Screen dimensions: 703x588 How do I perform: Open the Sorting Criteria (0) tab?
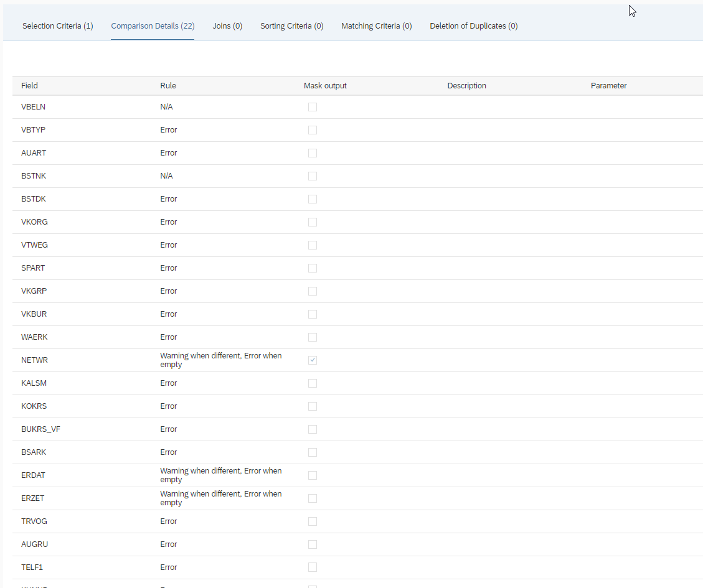click(x=291, y=26)
